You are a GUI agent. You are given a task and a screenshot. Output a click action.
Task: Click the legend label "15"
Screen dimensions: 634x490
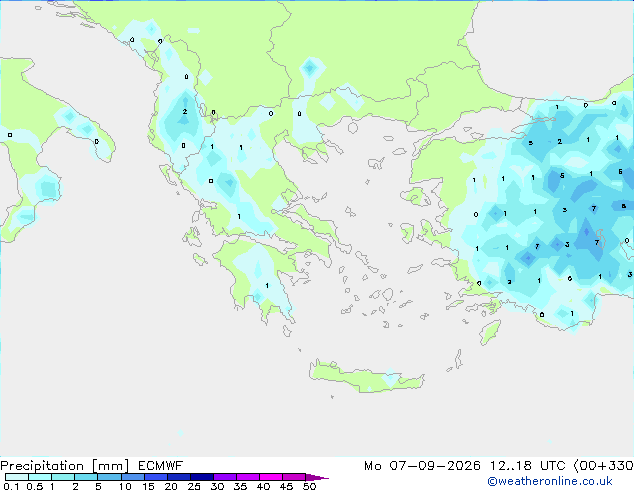(x=148, y=486)
